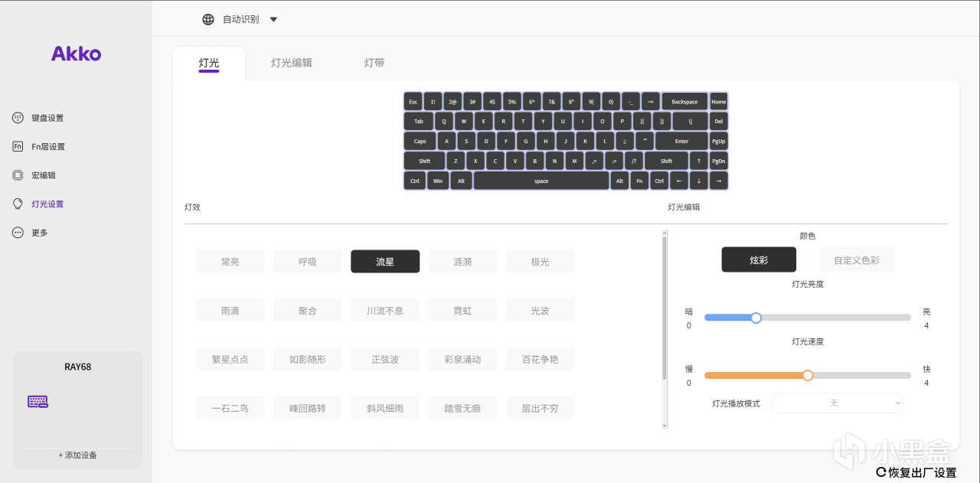Choose the 繁星点点 effect
The width and height of the screenshot is (980, 483).
pos(230,359)
